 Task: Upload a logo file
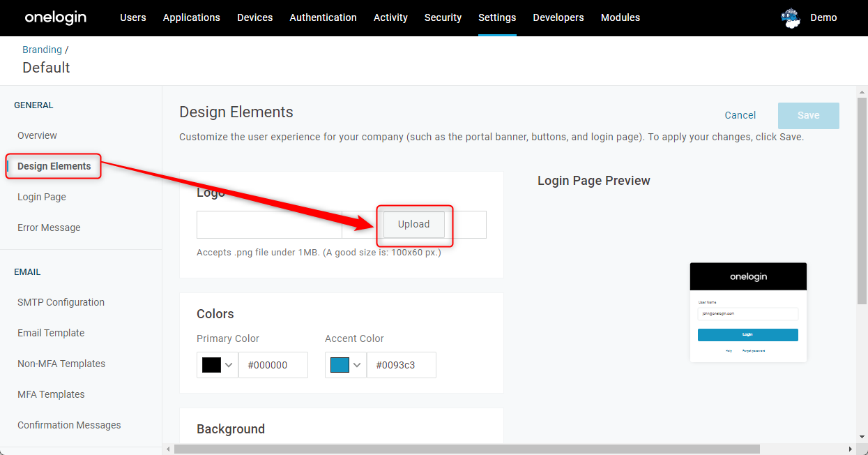tap(414, 224)
